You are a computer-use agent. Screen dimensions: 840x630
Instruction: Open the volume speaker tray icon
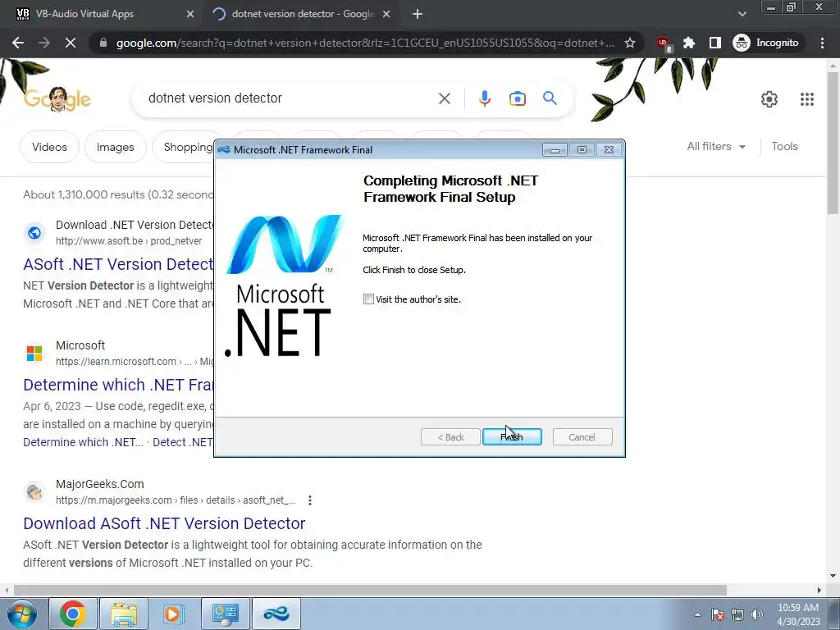tap(757, 614)
